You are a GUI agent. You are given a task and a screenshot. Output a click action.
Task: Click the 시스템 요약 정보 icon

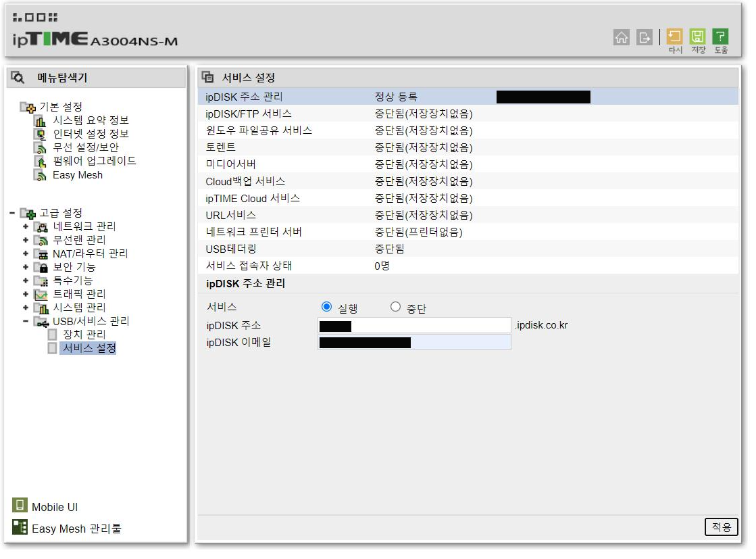tap(41, 120)
